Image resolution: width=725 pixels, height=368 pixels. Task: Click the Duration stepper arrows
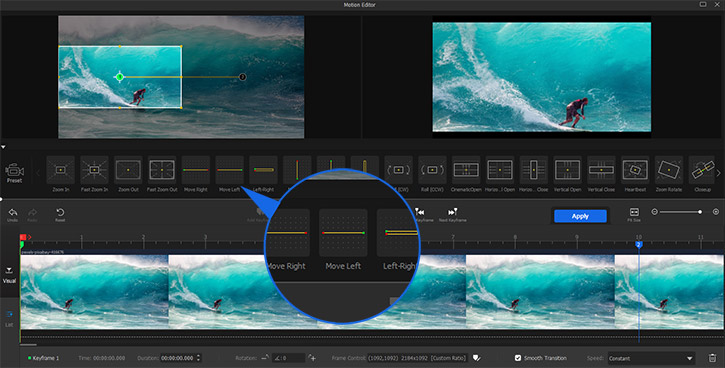[x=198, y=358]
